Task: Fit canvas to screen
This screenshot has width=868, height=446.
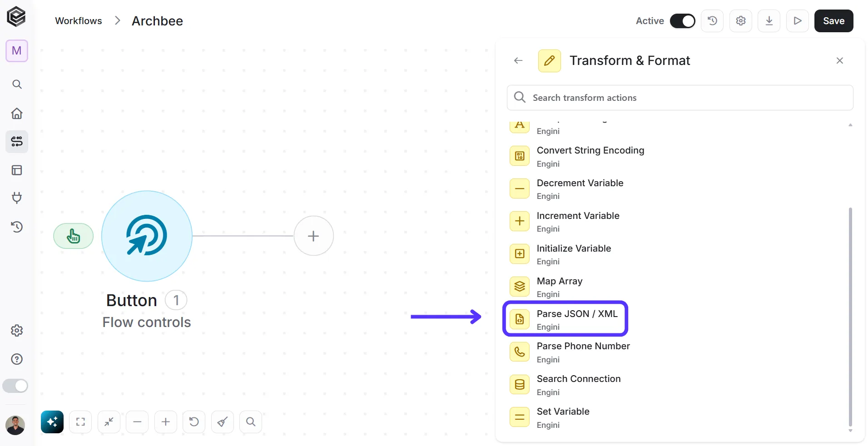Action: click(x=80, y=422)
